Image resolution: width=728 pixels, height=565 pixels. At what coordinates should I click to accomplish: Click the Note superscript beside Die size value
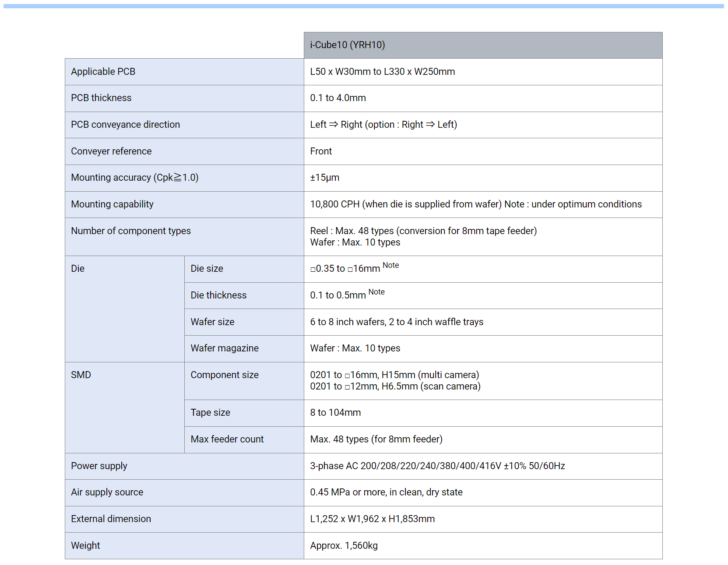[x=390, y=265]
